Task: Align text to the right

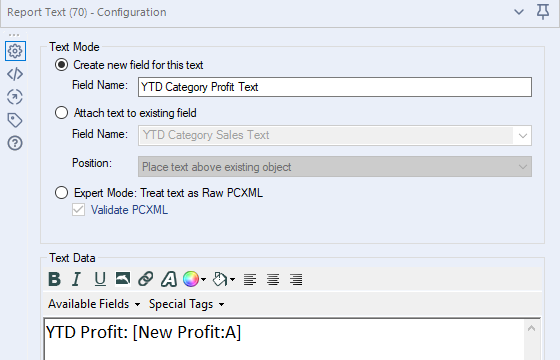Action: [x=296, y=279]
